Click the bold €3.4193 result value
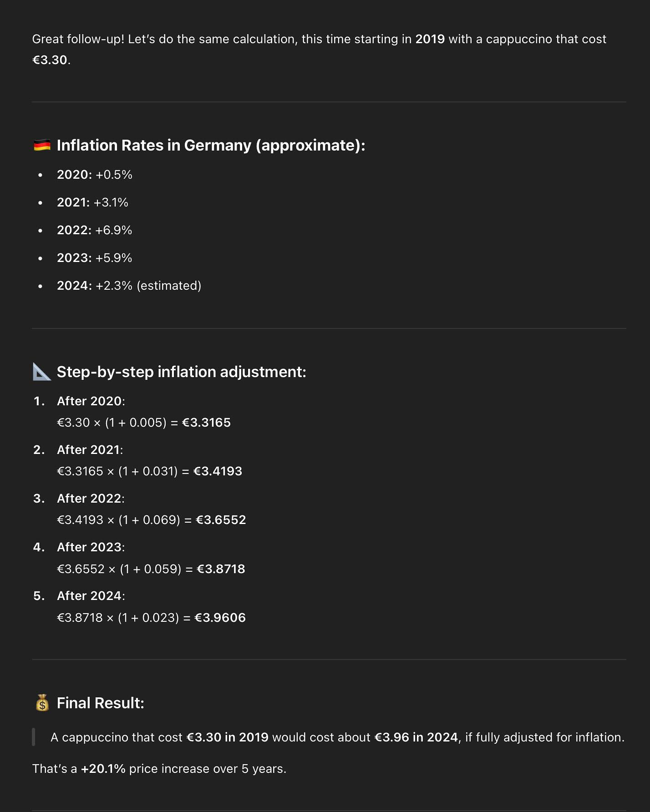 218,471
